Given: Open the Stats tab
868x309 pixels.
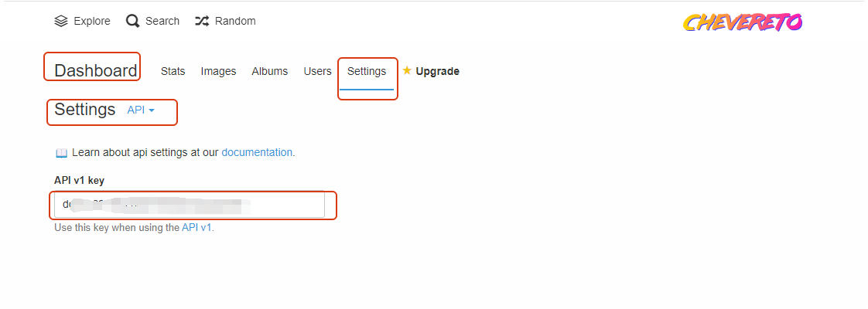Looking at the screenshot, I should pos(173,71).
